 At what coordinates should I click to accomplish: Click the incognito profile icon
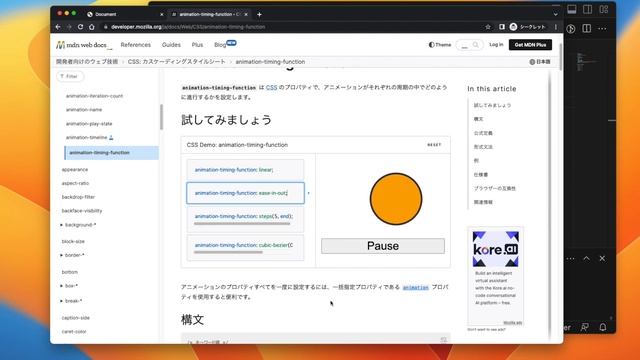(x=513, y=27)
